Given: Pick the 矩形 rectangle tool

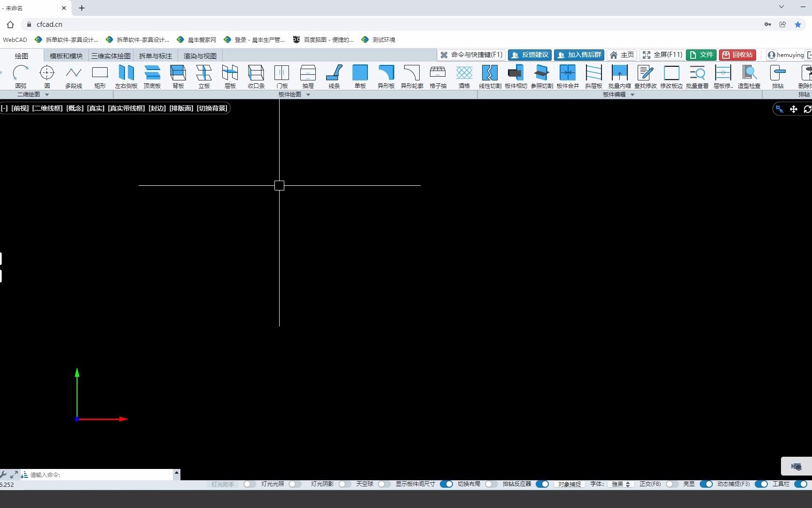Looking at the screenshot, I should tap(100, 76).
